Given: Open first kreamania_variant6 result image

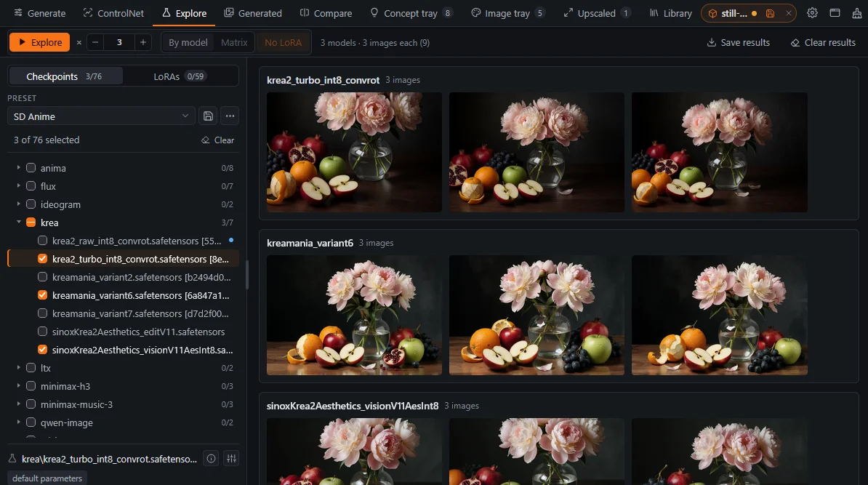Looking at the screenshot, I should (354, 315).
